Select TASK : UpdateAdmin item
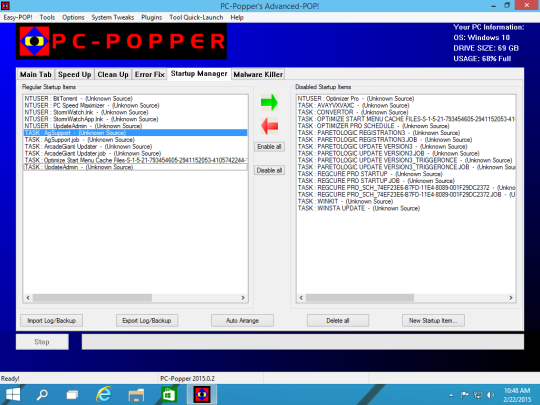Viewport: 540px width, 405px height. (x=136, y=167)
